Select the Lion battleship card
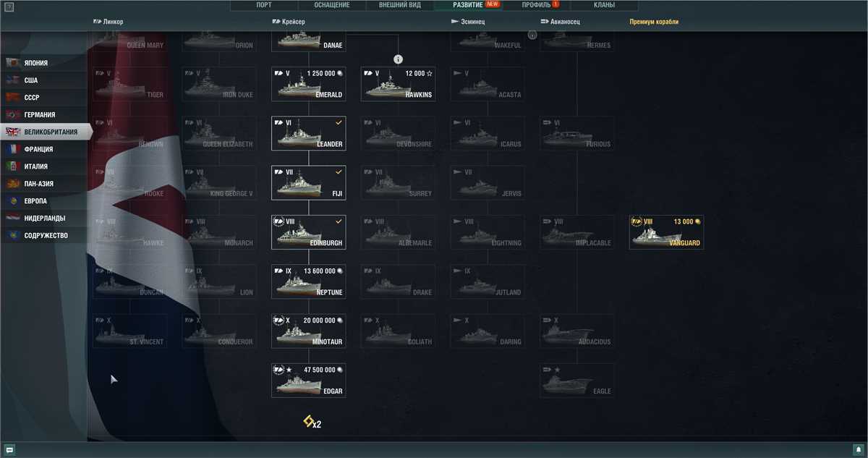The image size is (868, 458). [219, 281]
